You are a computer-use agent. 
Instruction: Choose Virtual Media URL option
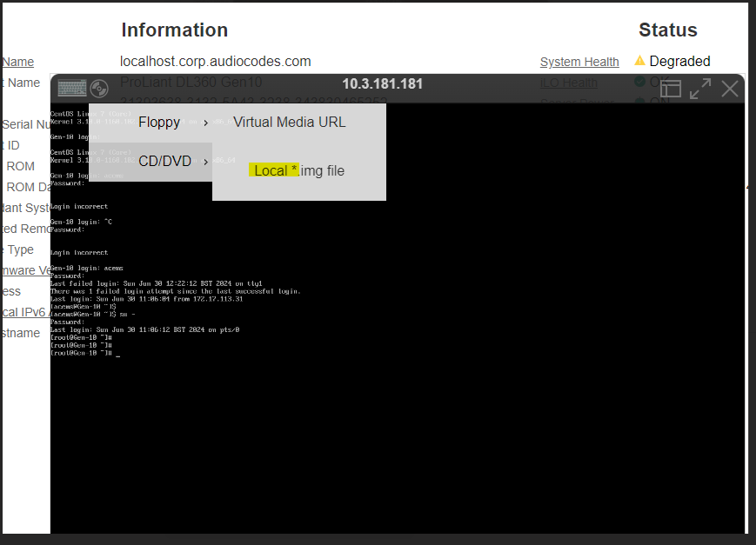click(289, 123)
